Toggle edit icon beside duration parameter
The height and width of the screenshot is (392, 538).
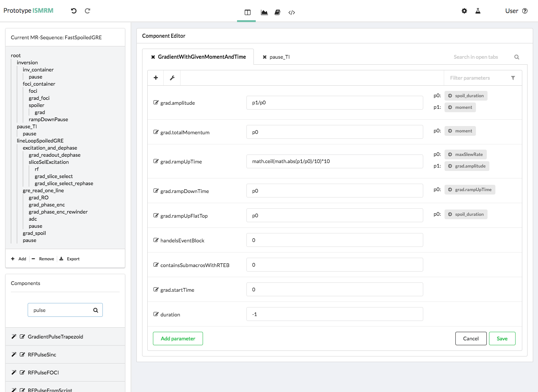[x=156, y=314]
